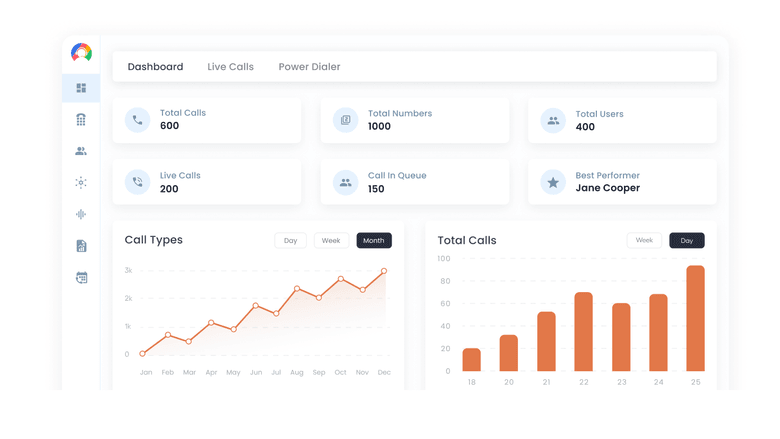Switch Call Types chart to Day view

coord(290,241)
